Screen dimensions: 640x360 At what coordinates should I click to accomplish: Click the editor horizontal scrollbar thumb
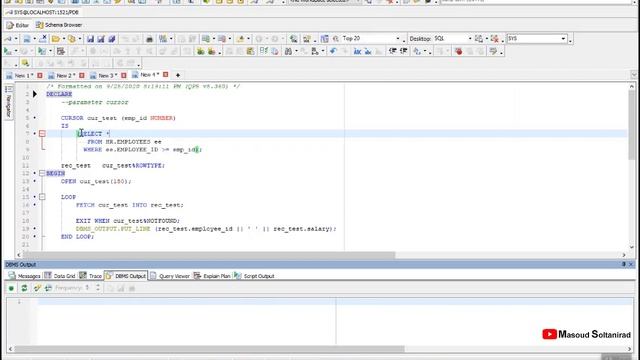pyautogui.click(x=209, y=255)
